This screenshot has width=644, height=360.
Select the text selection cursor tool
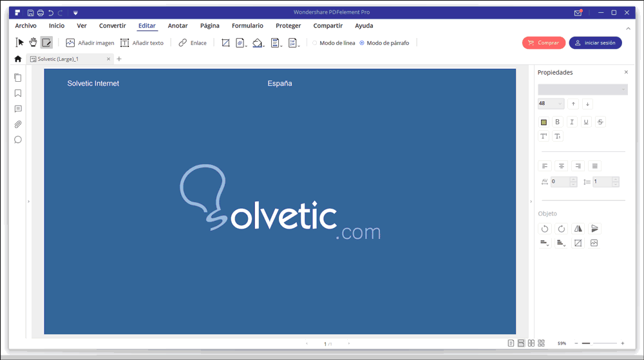[x=20, y=43]
